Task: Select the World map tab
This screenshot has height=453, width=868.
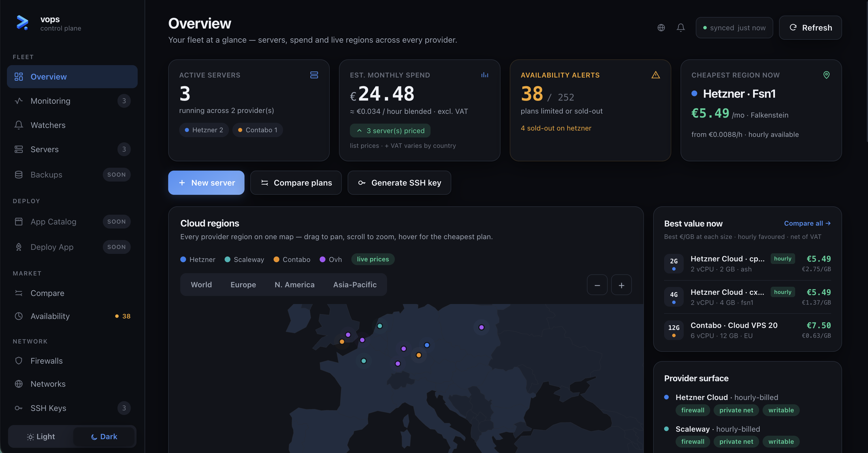Action: [202, 285]
